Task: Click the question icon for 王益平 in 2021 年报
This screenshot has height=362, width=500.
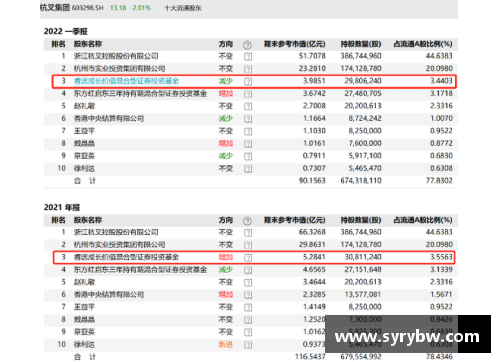Action: [x=248, y=307]
